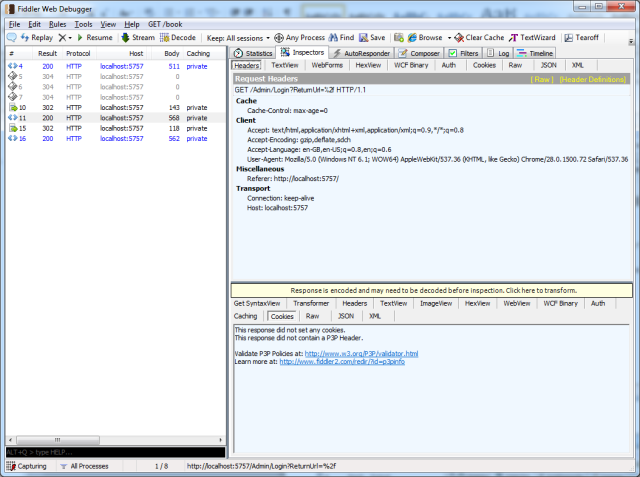Select grayed session 5 with 304 result
This screenshot has width=640, height=477.
click(x=116, y=77)
